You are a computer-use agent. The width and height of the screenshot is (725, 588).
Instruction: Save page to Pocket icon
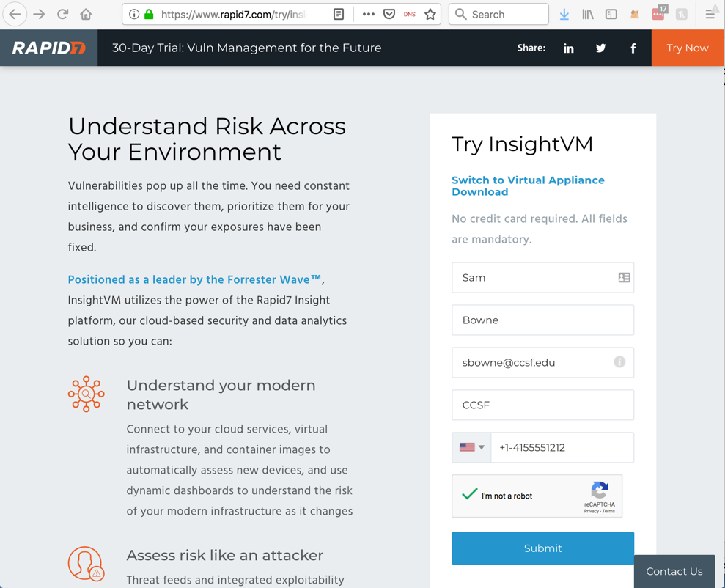pos(389,15)
